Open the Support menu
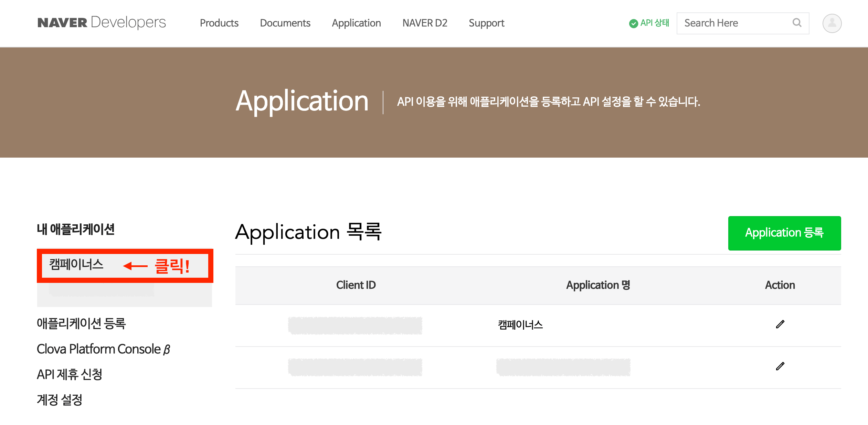The width and height of the screenshot is (868, 425). click(x=486, y=23)
